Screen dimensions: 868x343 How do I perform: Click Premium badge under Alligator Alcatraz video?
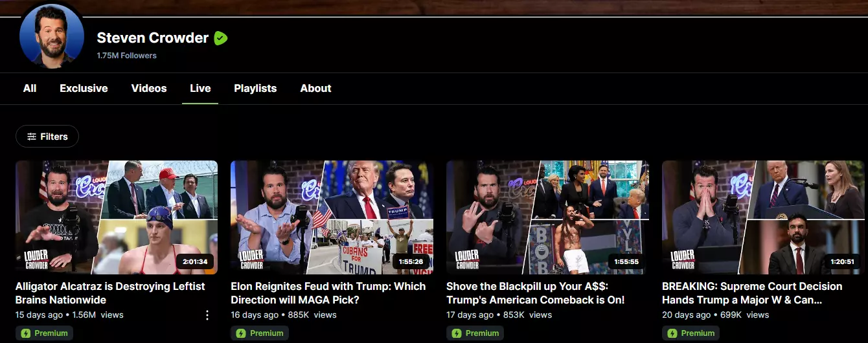point(44,333)
